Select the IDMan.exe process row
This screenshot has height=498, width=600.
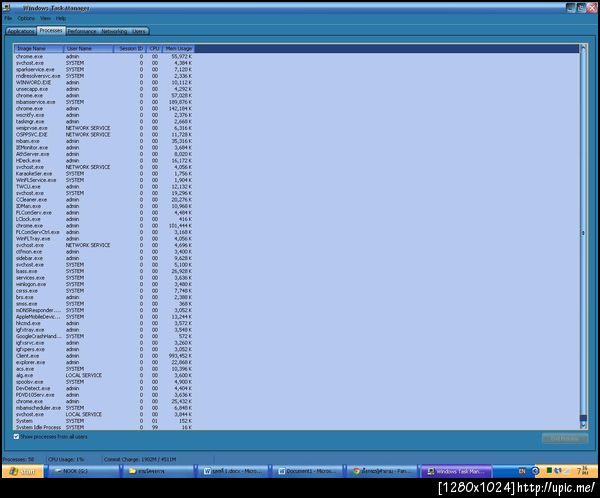tap(104, 206)
